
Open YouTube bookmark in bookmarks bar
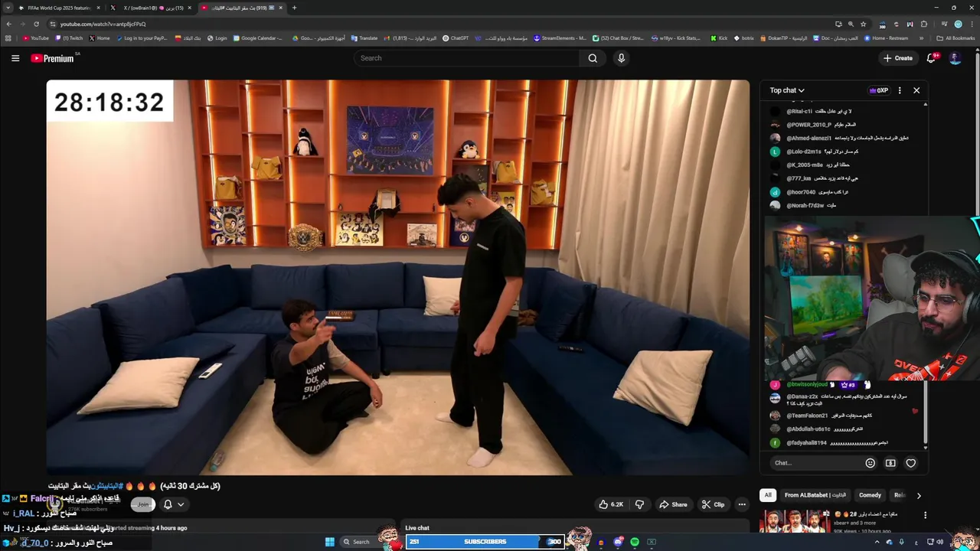[36, 37]
